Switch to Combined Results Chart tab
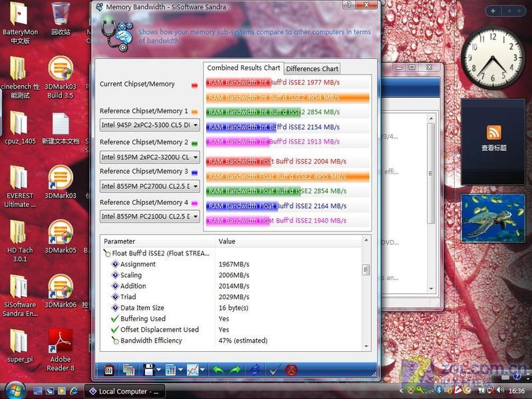532x399 pixels. (x=243, y=68)
